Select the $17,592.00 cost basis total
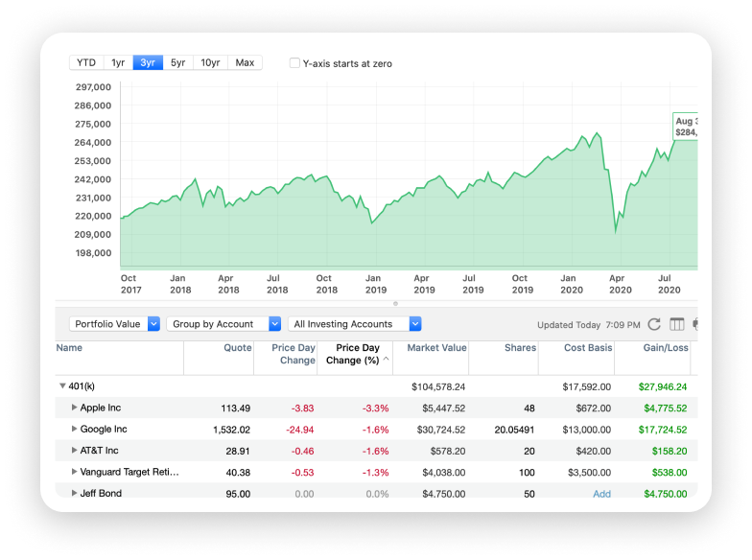752x560 pixels. (x=587, y=387)
